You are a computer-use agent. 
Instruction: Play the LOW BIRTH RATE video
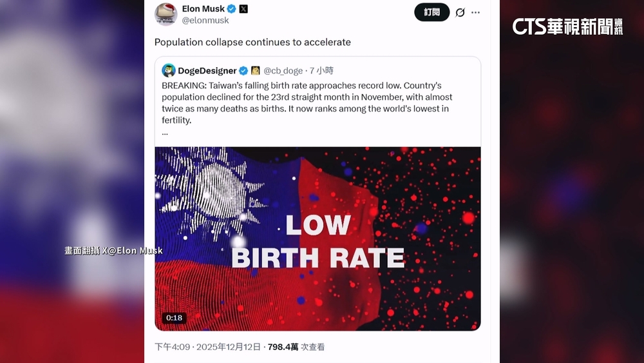click(x=317, y=239)
